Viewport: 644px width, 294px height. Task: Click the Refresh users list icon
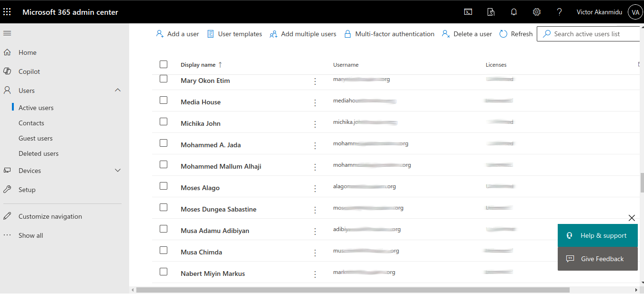[x=503, y=34]
